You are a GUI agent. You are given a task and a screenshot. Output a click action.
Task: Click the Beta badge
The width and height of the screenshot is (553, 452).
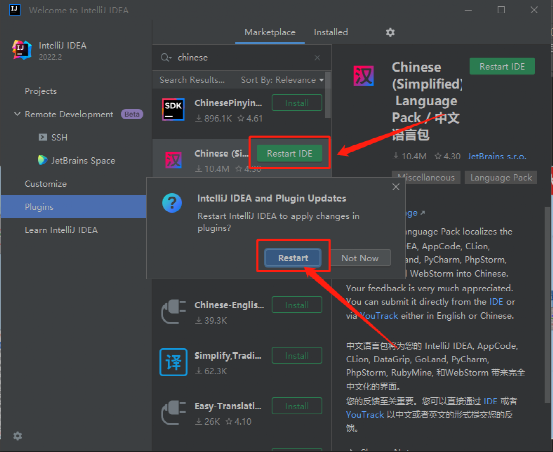tap(132, 114)
